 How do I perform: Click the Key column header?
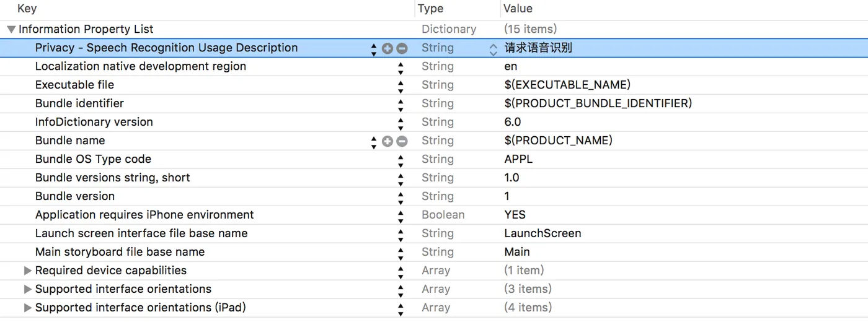27,9
